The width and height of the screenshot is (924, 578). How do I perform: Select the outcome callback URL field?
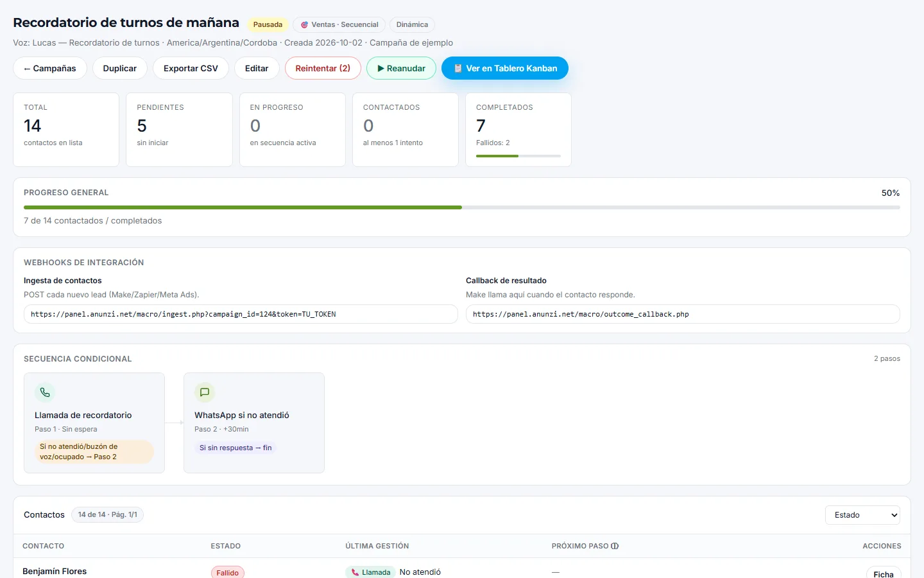tap(683, 314)
